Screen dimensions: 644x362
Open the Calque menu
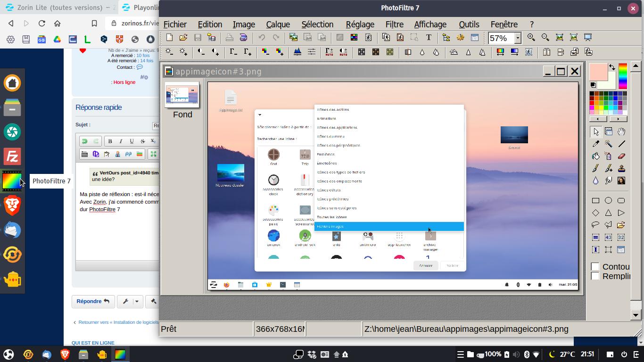(278, 25)
